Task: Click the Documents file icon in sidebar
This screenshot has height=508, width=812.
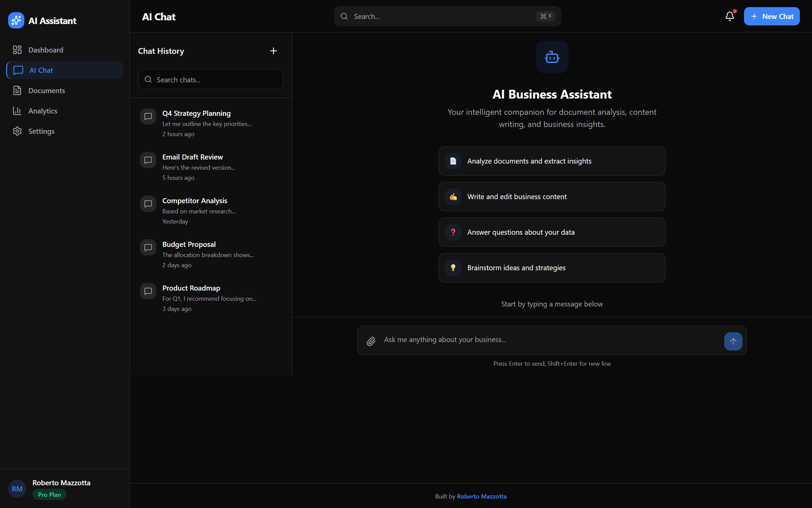Action: pyautogui.click(x=17, y=90)
